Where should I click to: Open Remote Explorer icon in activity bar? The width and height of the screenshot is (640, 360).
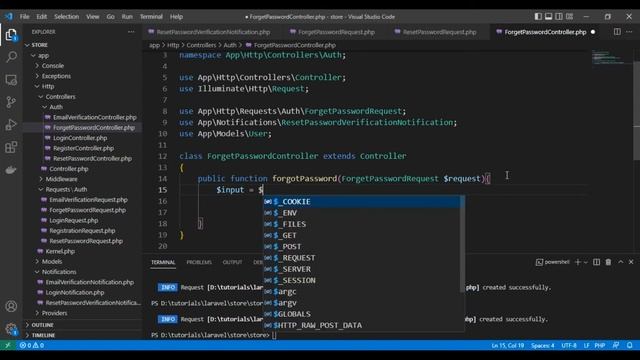click(x=11, y=80)
